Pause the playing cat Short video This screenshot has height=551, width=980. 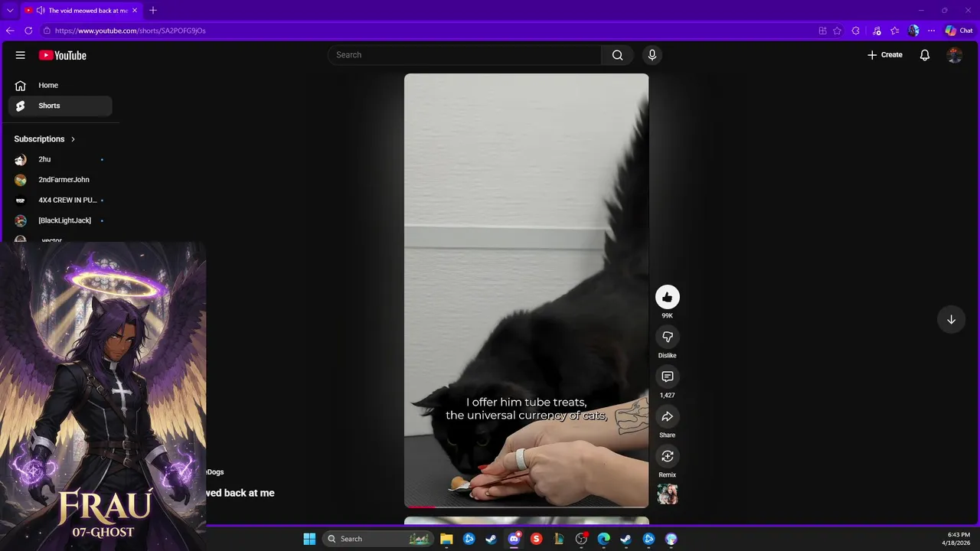click(x=526, y=291)
